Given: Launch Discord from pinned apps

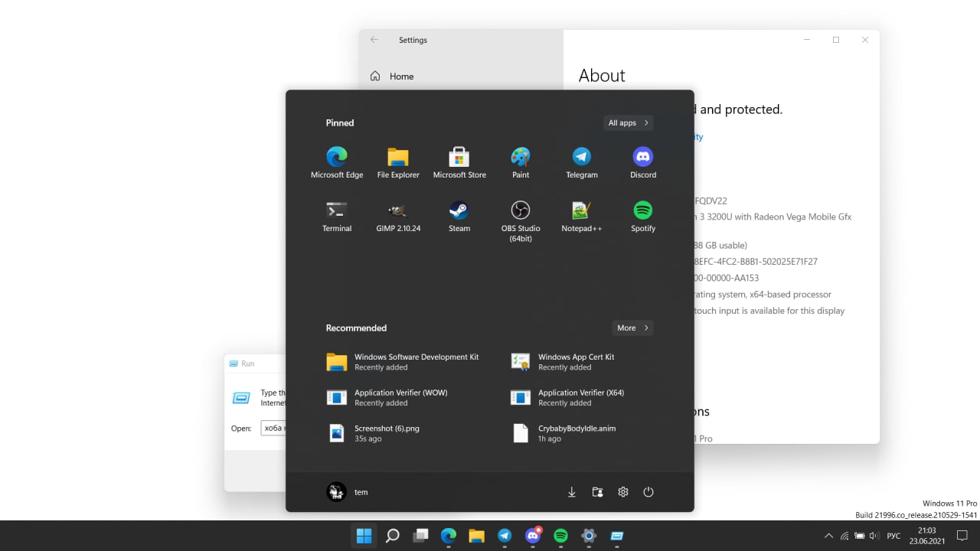Looking at the screenshot, I should (643, 162).
